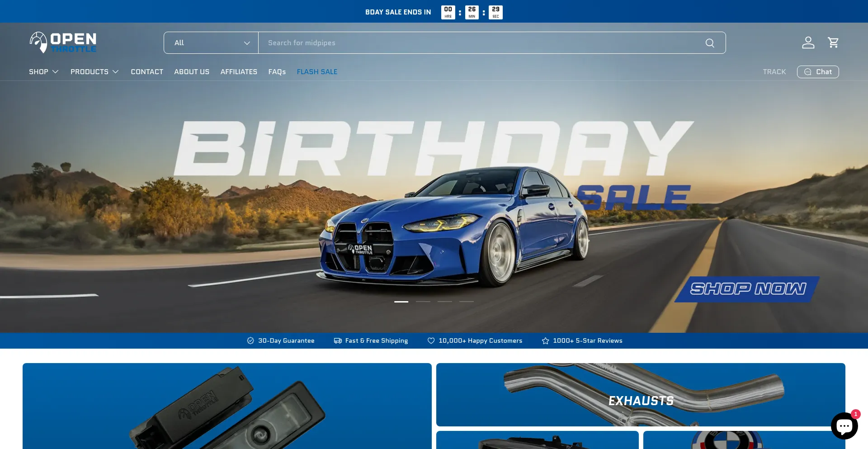This screenshot has height=449, width=868.
Task: Expand the PRODUCTS menu
Action: pyautogui.click(x=94, y=72)
